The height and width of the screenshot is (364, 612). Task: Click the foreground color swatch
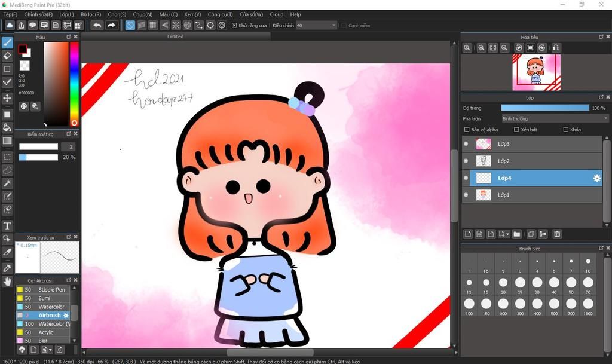pos(23,49)
